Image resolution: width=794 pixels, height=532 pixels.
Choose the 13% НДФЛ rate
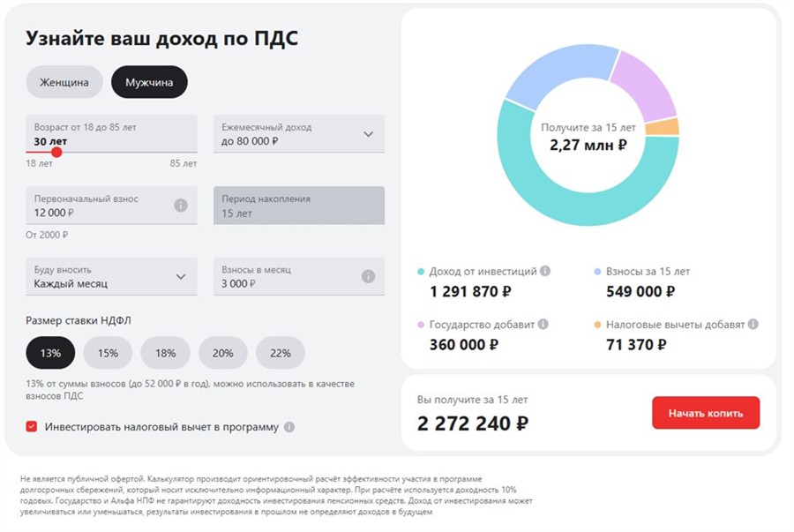(50, 353)
